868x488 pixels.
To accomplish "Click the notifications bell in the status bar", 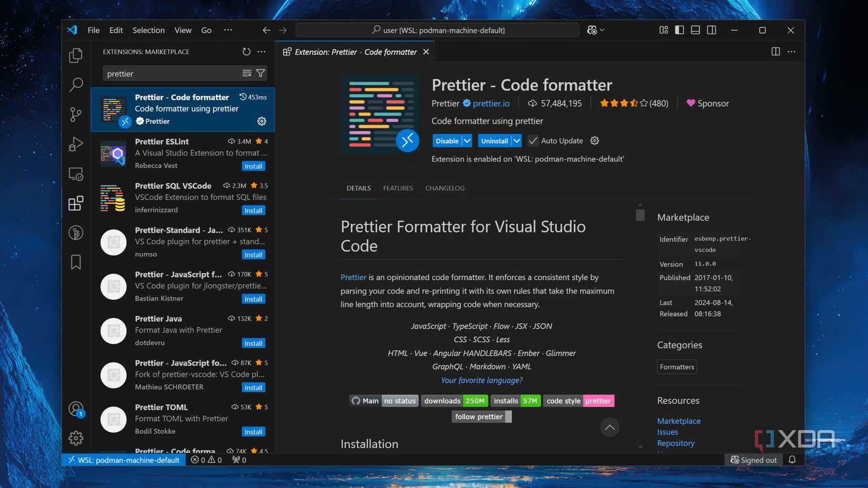I will click(x=793, y=460).
